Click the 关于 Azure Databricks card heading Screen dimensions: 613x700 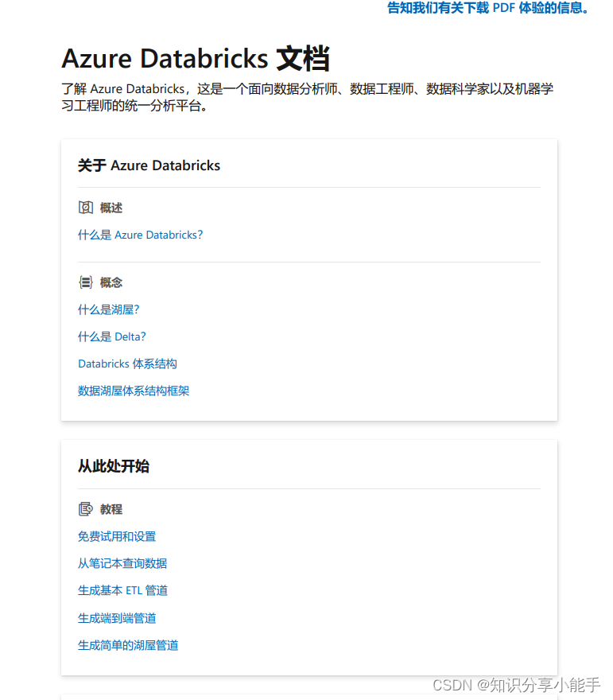pos(149,165)
